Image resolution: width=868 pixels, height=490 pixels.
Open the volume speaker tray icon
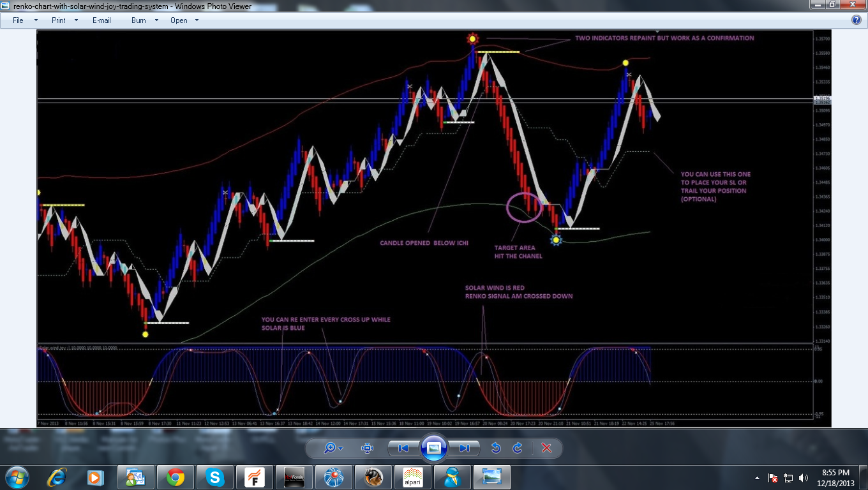[x=804, y=477]
